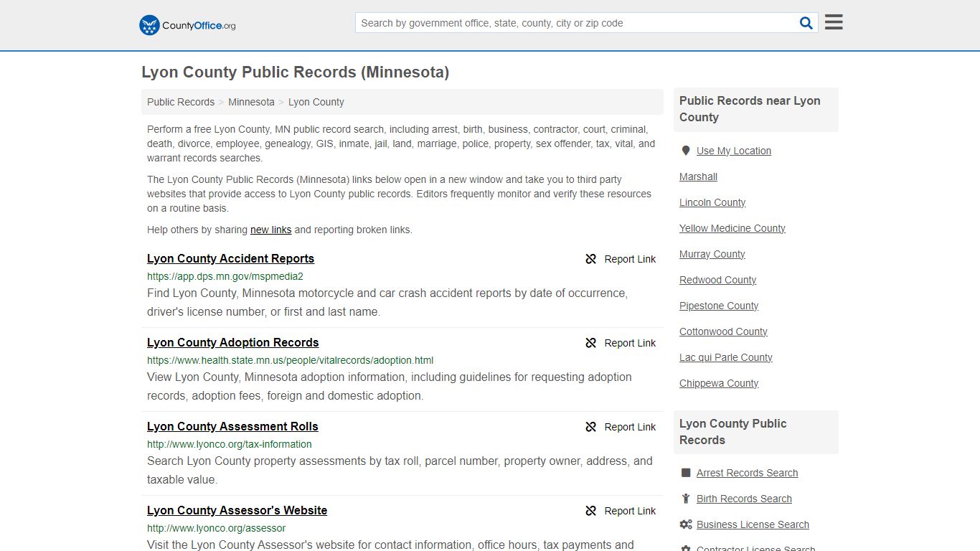Click the page heading Lyon County Public Records
This screenshot has width=980, height=551.
click(295, 72)
